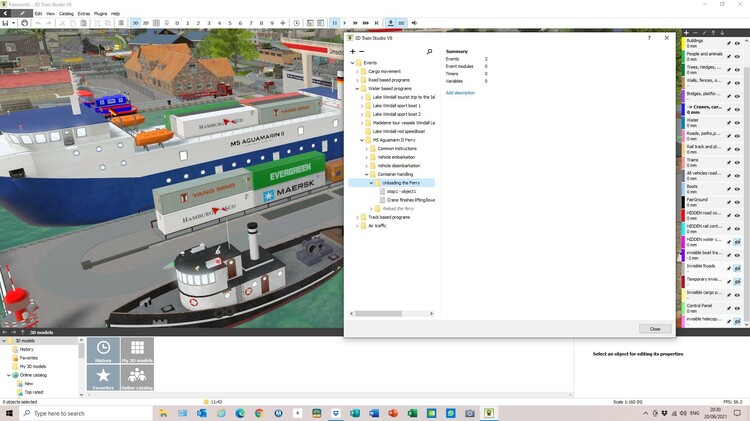Expand the Cargo movement folder
Image resolution: width=750 pixels, height=421 pixels.
357,71
